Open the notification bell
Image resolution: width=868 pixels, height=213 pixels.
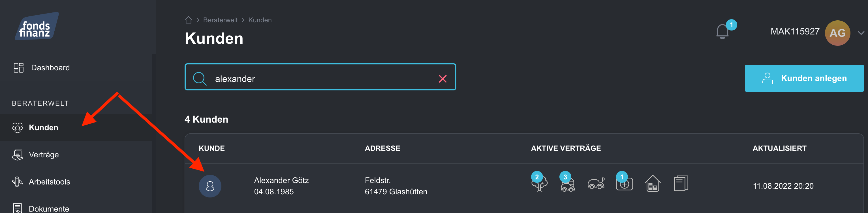pyautogui.click(x=722, y=32)
